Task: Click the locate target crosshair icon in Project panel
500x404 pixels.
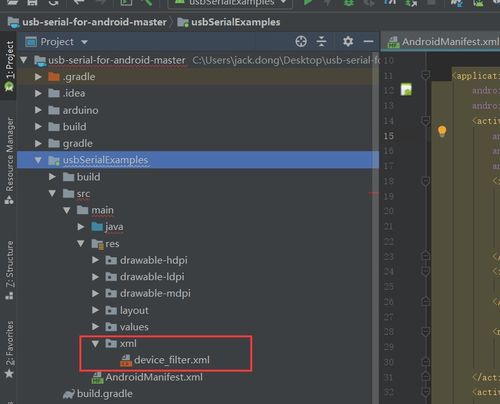Action: [301, 42]
